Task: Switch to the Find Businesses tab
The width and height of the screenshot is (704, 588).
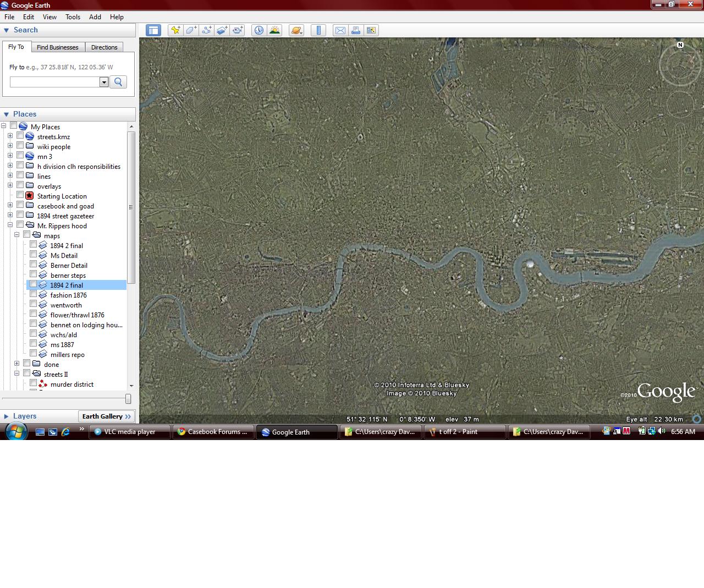Action: (x=57, y=47)
